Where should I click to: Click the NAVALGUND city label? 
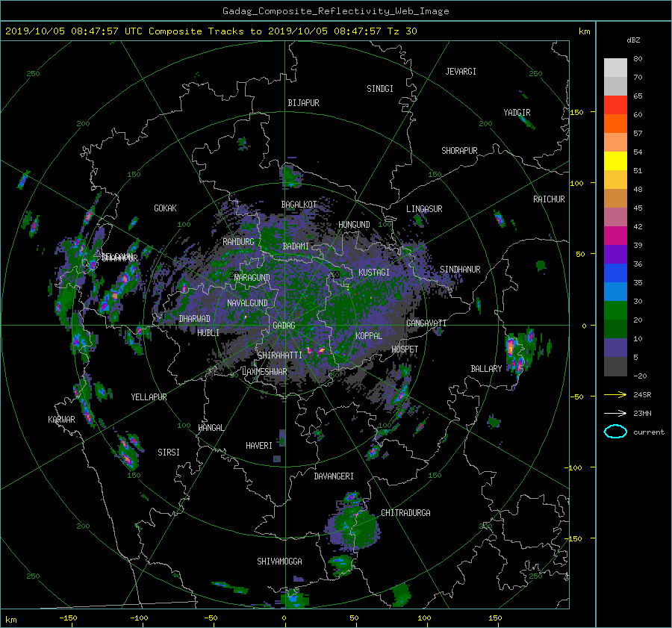click(247, 303)
